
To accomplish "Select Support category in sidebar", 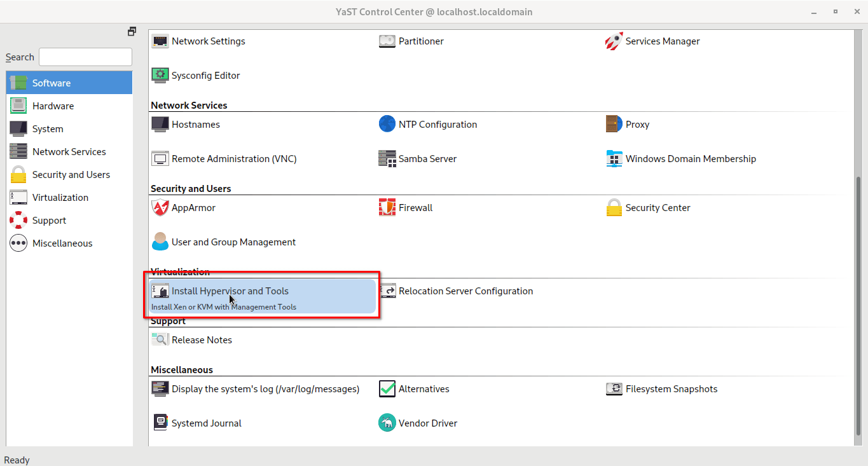I will point(69,221).
